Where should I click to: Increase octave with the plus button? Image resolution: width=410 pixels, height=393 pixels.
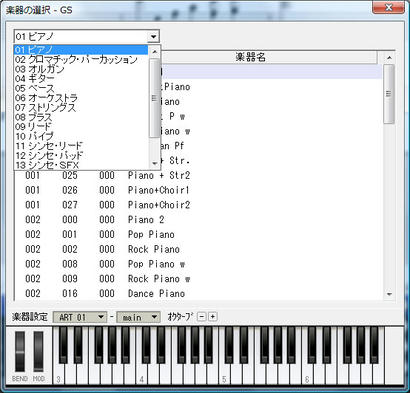[x=213, y=317]
